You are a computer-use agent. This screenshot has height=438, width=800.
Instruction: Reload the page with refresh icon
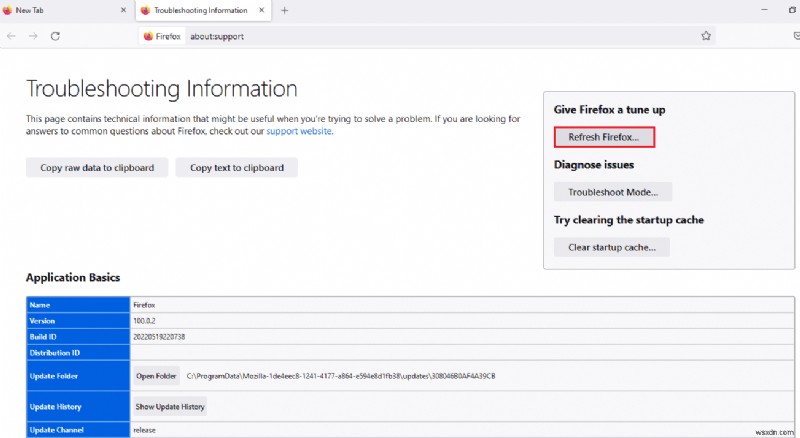click(55, 36)
